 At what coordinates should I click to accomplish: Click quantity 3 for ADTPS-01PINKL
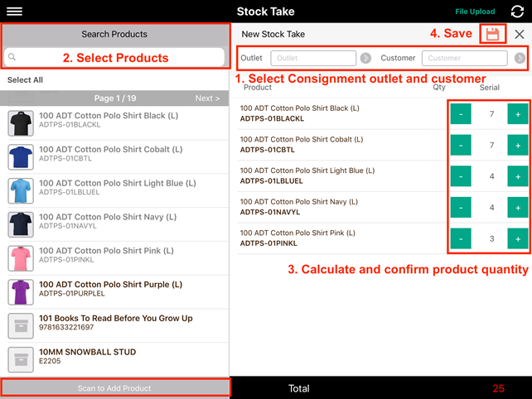tap(491, 238)
